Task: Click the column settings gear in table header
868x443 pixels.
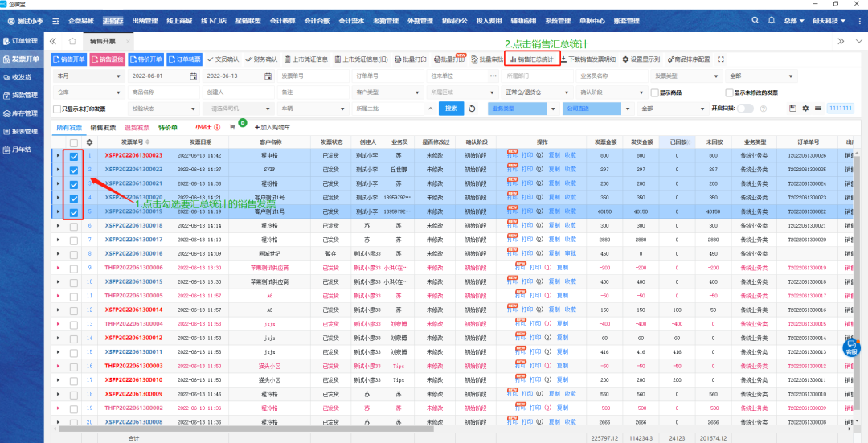Action: click(x=90, y=142)
